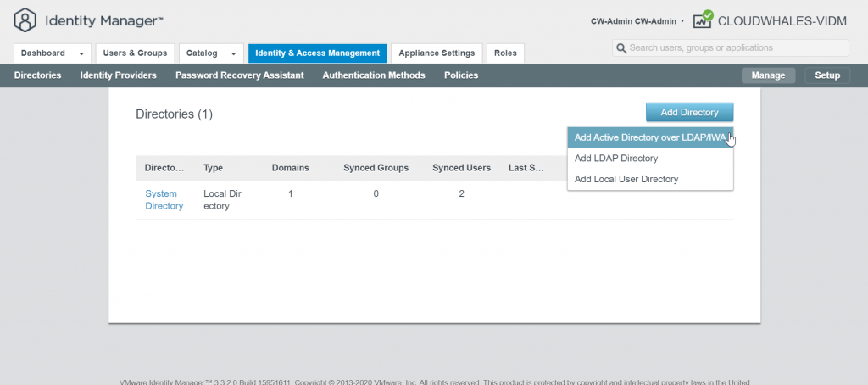
Task: Choose Add Local User Directory option
Action: (x=650, y=180)
